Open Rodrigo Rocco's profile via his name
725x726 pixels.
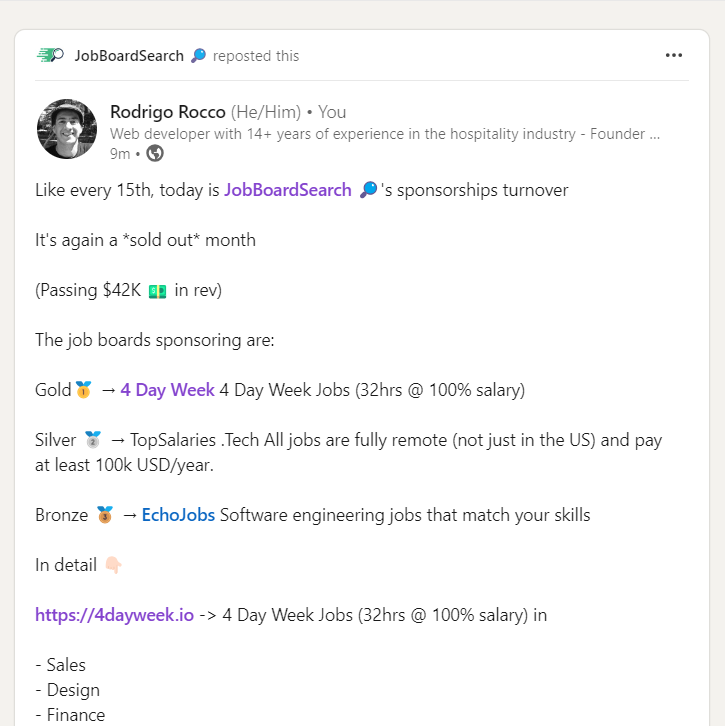click(x=168, y=112)
